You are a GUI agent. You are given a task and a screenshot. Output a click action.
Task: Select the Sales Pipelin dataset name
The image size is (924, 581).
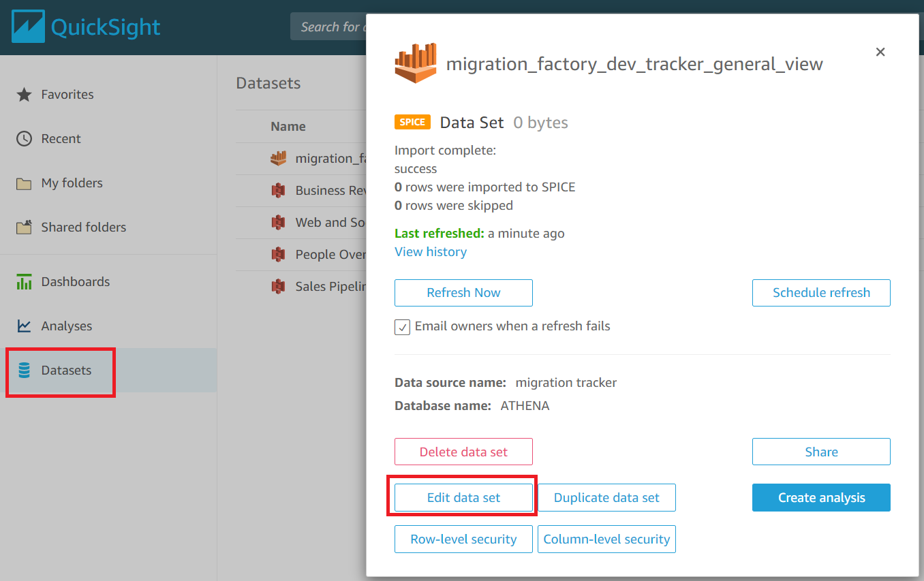coord(330,287)
